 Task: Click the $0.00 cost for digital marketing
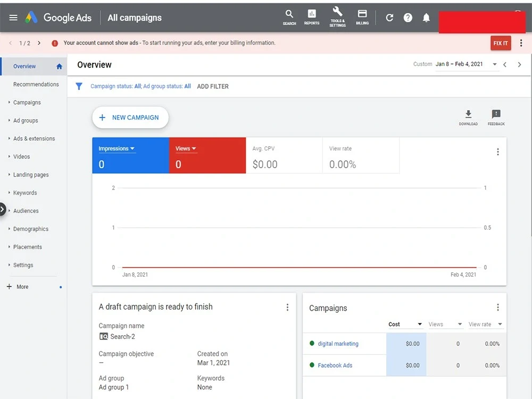click(413, 344)
